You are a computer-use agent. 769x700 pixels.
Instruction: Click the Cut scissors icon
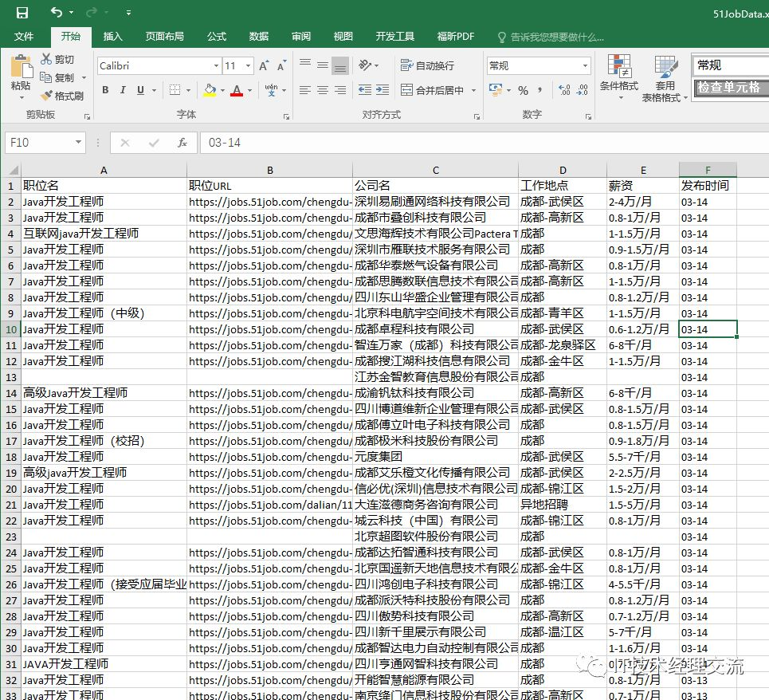[46, 59]
